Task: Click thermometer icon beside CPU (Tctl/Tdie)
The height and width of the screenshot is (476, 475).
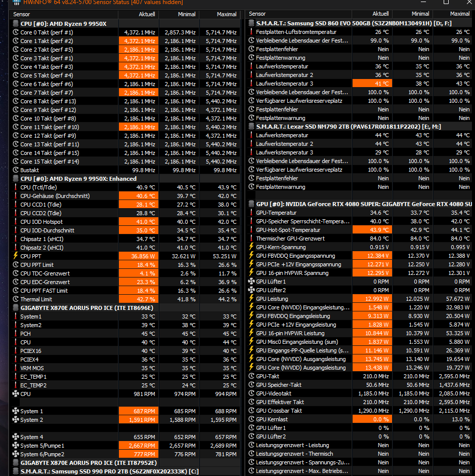Action: coord(16,187)
